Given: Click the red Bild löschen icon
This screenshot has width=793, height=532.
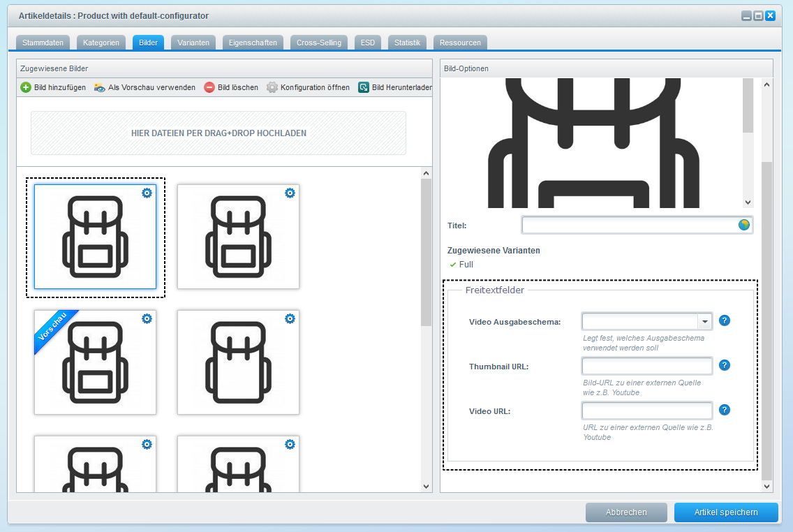Looking at the screenshot, I should pyautogui.click(x=209, y=87).
